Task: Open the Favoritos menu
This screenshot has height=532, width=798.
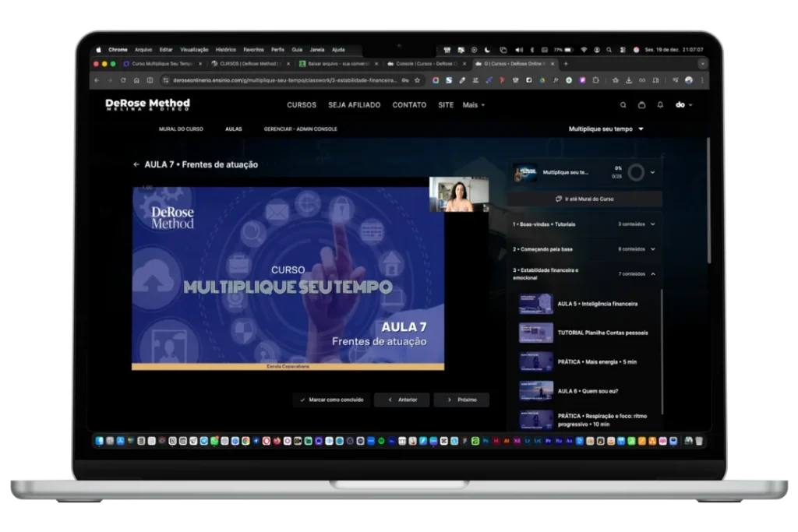Action: [x=253, y=50]
